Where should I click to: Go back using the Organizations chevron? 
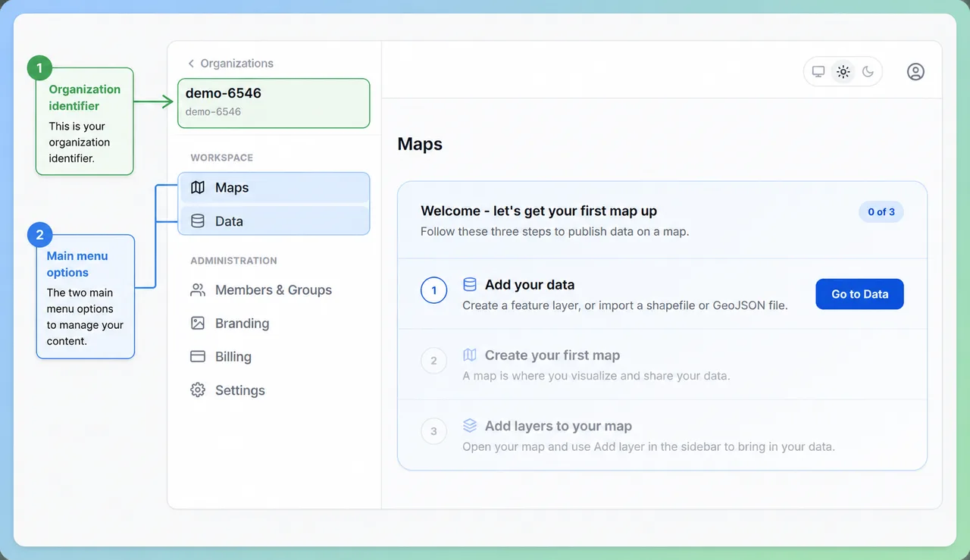[192, 64]
